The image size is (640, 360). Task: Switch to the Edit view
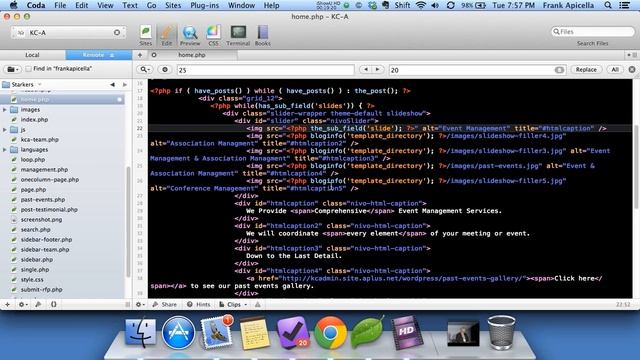[167, 36]
